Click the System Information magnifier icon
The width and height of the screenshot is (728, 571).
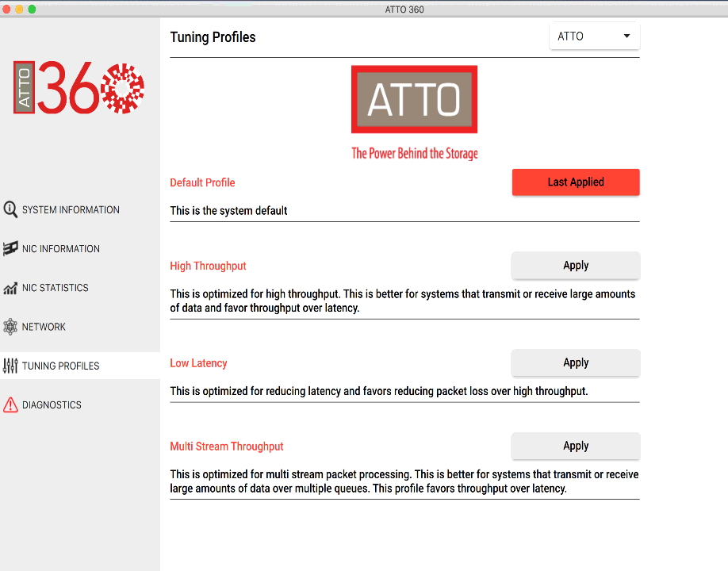coord(10,209)
